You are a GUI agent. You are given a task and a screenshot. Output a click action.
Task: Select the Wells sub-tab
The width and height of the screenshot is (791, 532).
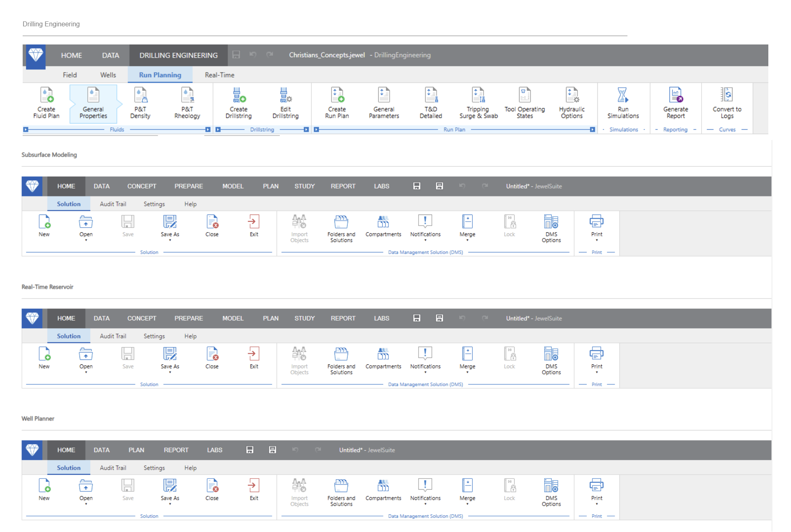point(108,75)
